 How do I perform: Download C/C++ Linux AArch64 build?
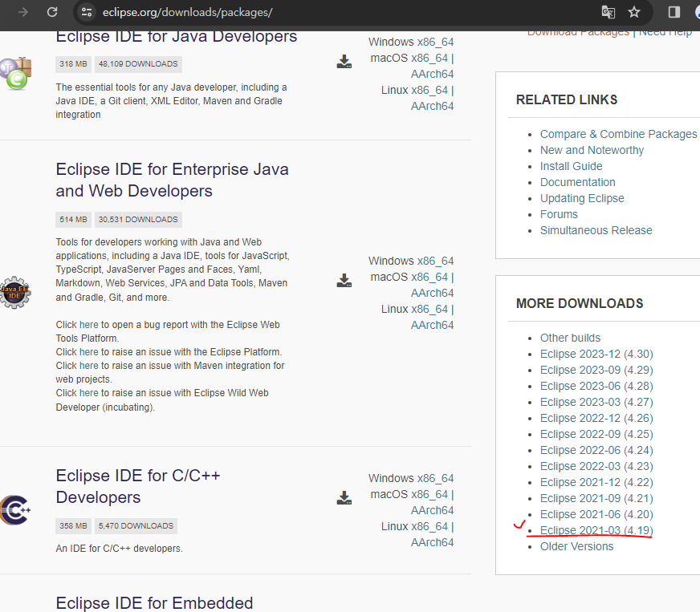pyautogui.click(x=432, y=542)
